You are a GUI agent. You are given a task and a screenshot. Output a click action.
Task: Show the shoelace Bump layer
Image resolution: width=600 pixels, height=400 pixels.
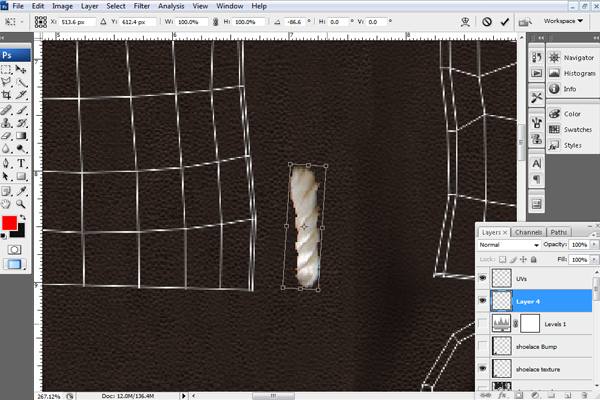click(483, 346)
